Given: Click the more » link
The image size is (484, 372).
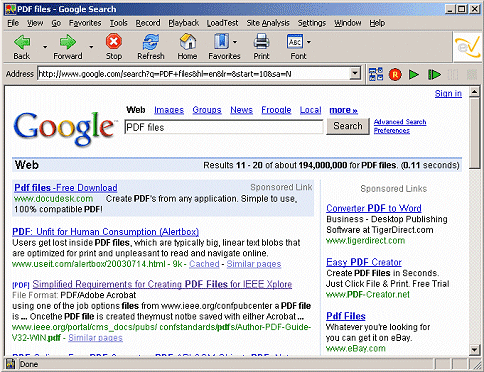Looking at the screenshot, I should (x=343, y=110).
